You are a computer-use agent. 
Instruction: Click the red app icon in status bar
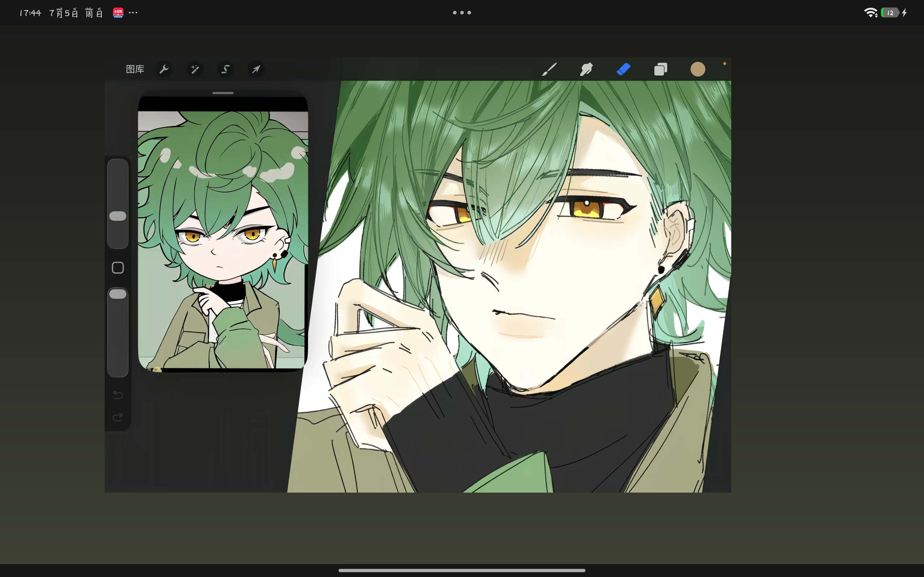click(118, 13)
